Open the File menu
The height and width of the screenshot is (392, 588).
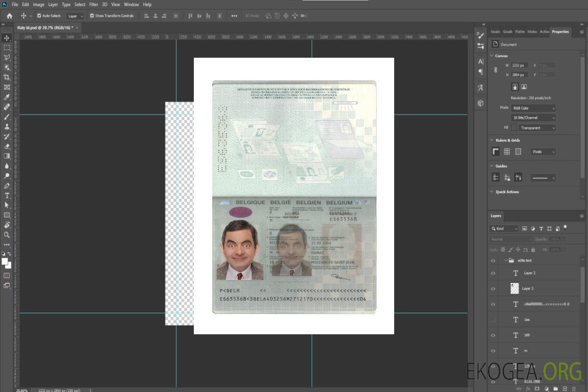(15, 4)
